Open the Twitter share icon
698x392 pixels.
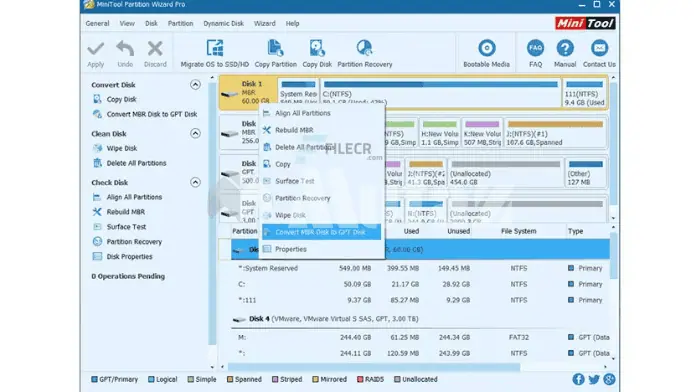pyautogui.click(x=594, y=379)
